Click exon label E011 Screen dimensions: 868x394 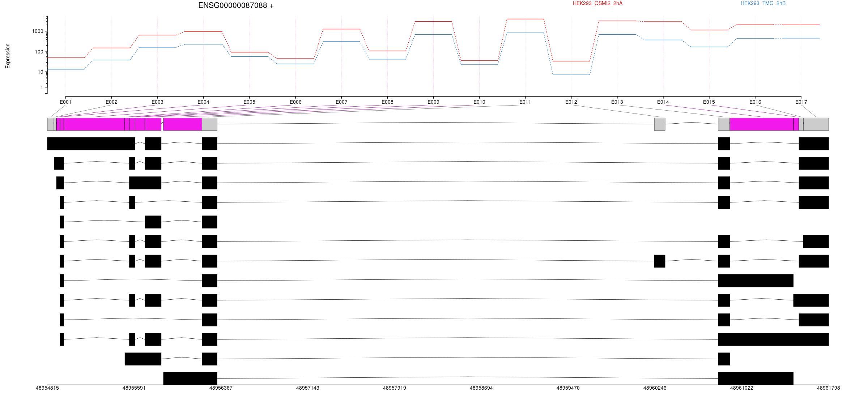click(525, 102)
